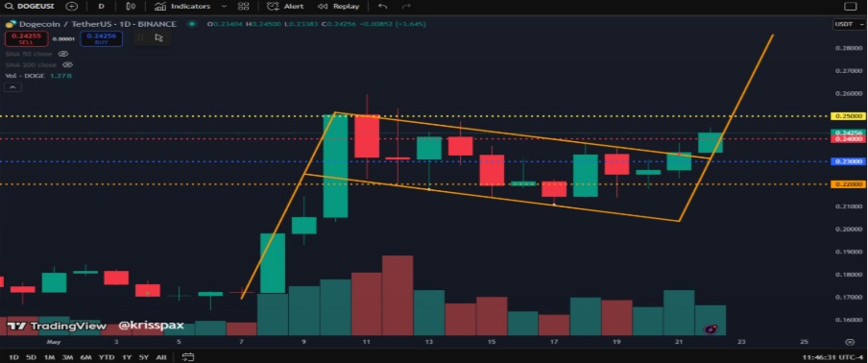
Task: Select the 5D date range
Action: (31, 357)
